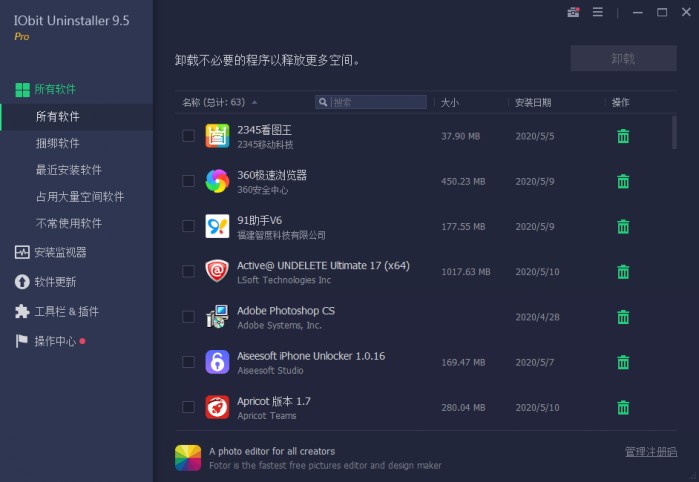
Task: Select the checkbox for Aiseesoft iPhone Unlocker
Action: pos(188,362)
